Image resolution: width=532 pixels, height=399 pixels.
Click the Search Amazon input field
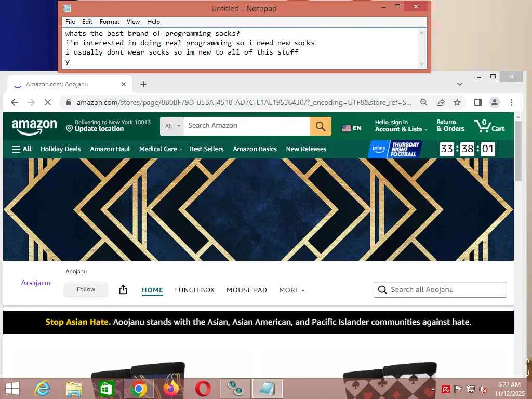coord(247,126)
